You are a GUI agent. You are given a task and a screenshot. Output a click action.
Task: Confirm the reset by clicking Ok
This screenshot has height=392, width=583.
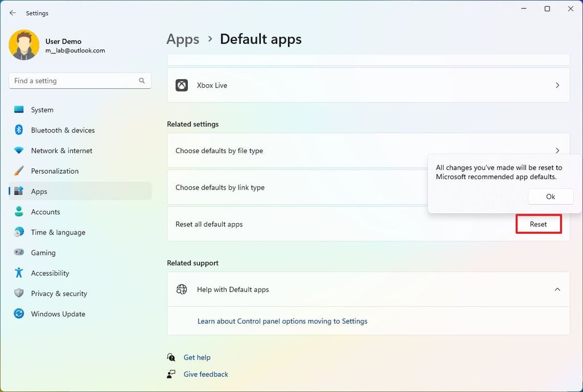coord(550,196)
